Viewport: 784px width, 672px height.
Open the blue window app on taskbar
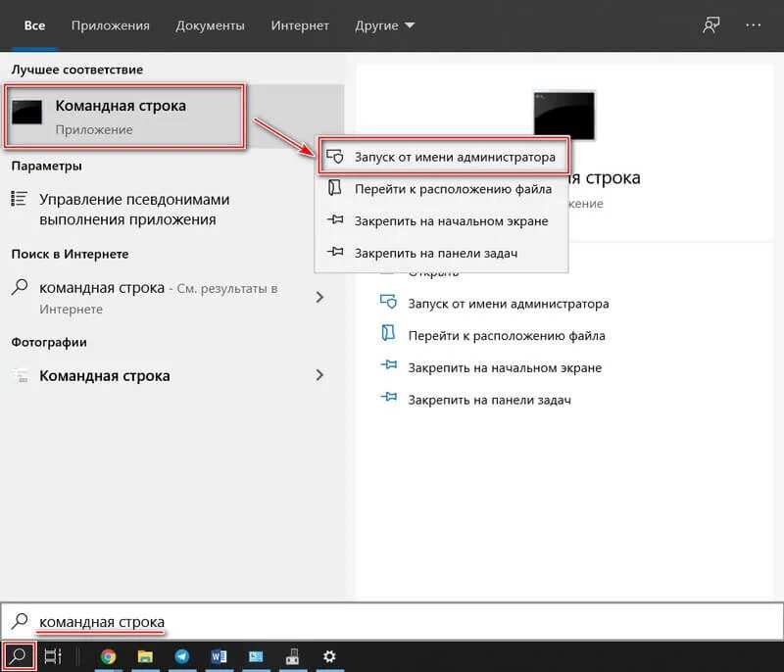[x=256, y=656]
